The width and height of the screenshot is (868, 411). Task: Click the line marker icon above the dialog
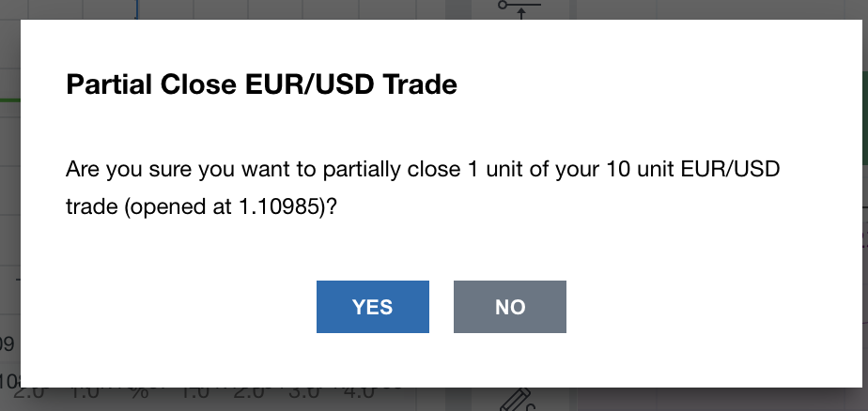519,8
